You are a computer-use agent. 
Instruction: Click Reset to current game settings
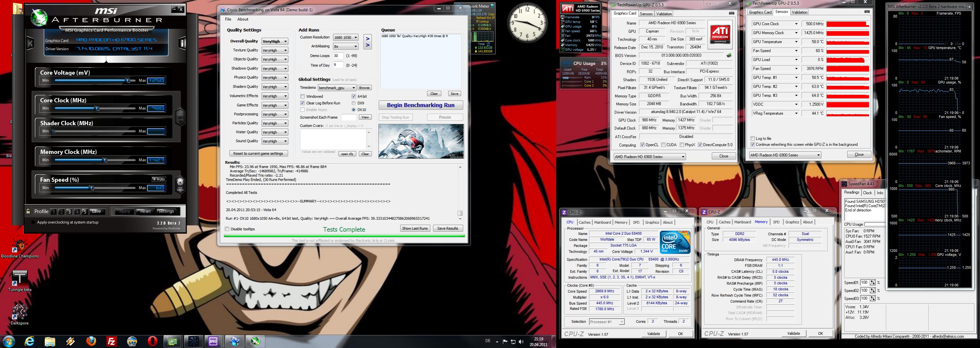[258, 153]
